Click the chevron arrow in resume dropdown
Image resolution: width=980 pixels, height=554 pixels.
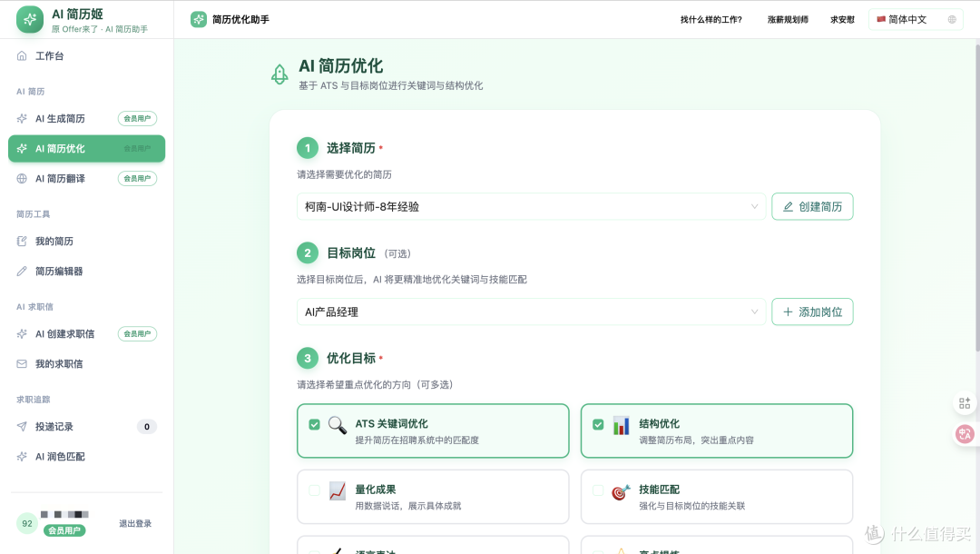pos(754,206)
